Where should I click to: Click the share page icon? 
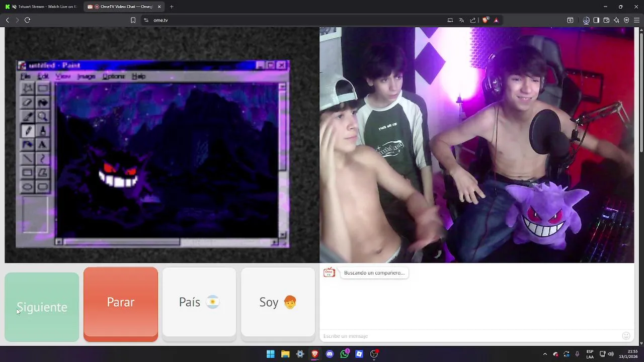473,20
